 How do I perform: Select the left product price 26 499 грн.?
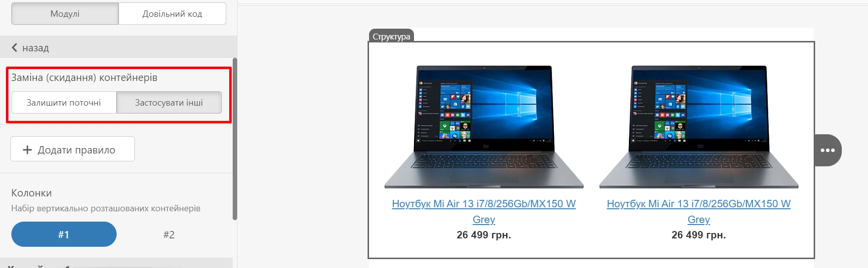tap(484, 235)
